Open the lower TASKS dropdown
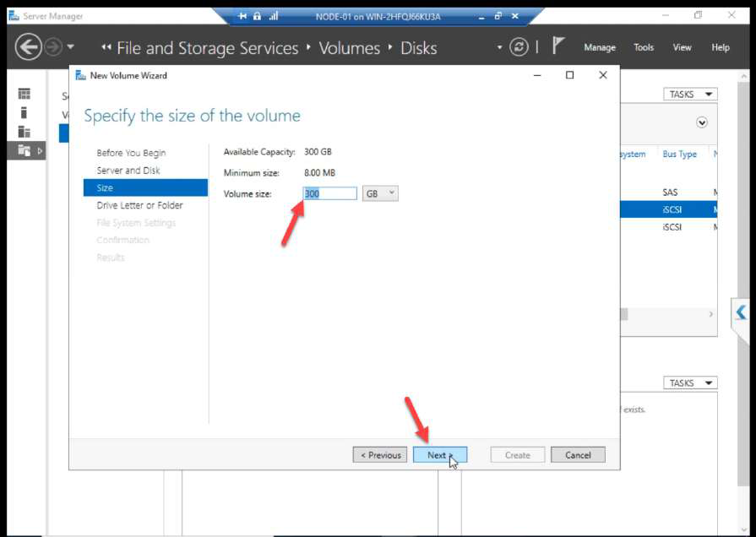 tap(690, 382)
